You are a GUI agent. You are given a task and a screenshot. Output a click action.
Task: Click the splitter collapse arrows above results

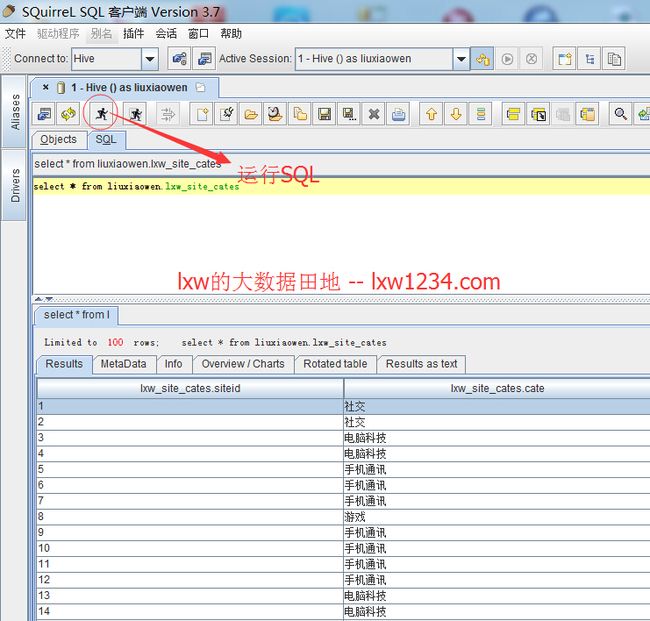click(44, 299)
